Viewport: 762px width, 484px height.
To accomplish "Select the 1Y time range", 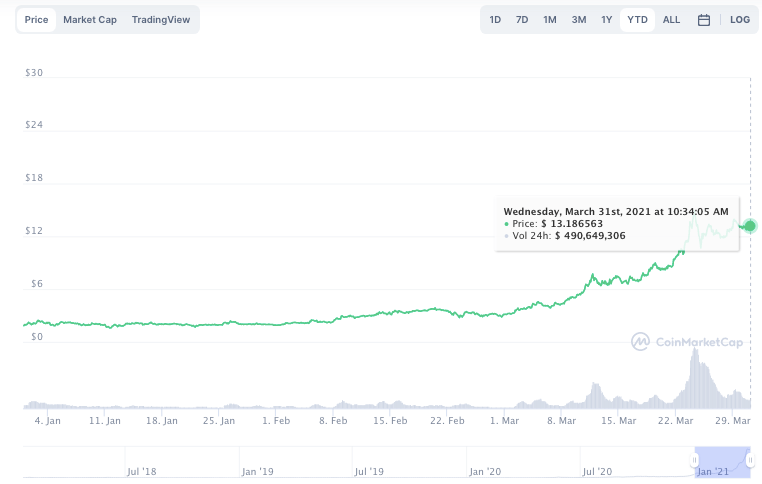I will pos(606,20).
